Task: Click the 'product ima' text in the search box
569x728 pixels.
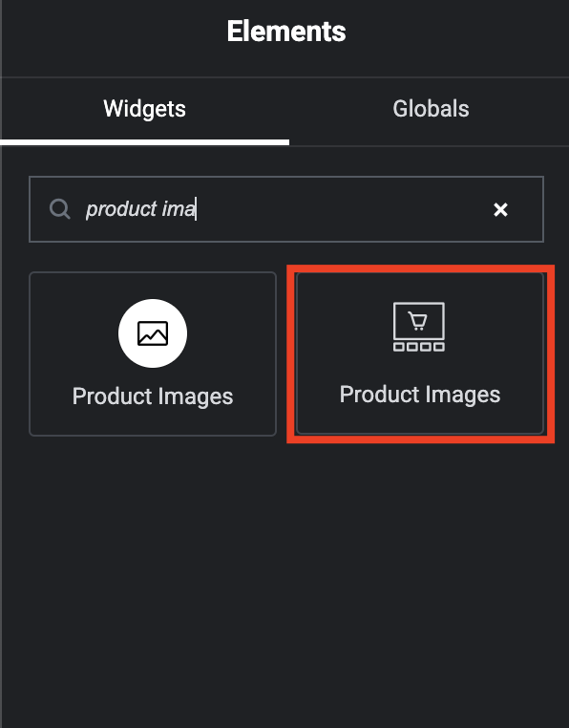Action: 140,209
